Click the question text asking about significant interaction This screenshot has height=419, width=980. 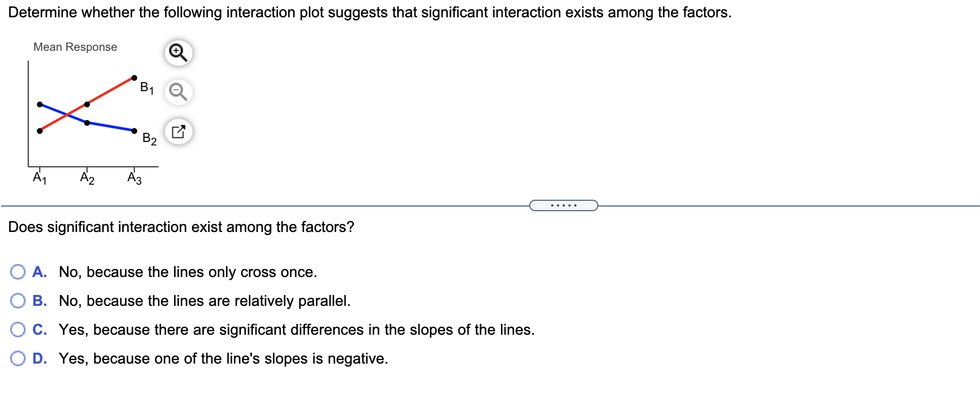click(x=180, y=227)
